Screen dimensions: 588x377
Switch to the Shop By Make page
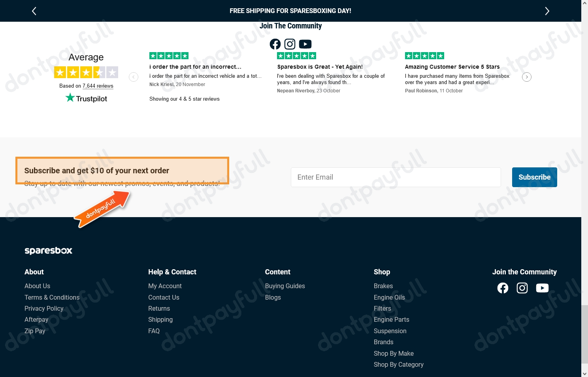click(394, 353)
